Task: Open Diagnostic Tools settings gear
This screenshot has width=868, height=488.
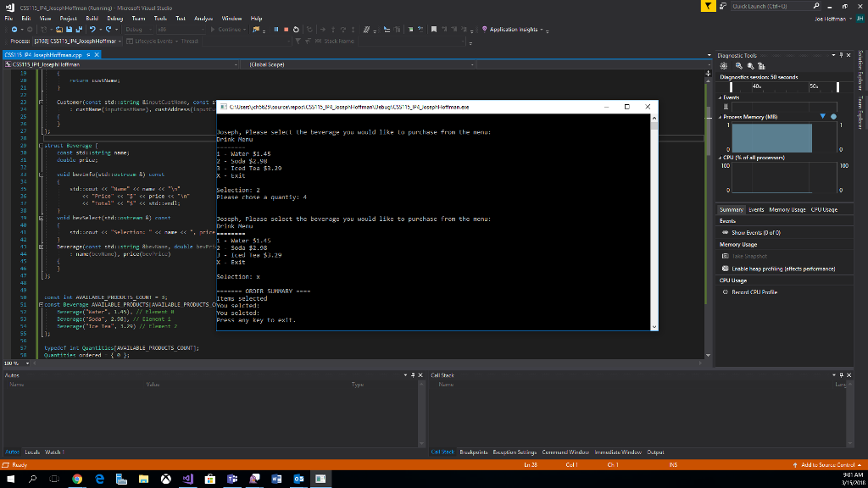Action: tap(724, 66)
